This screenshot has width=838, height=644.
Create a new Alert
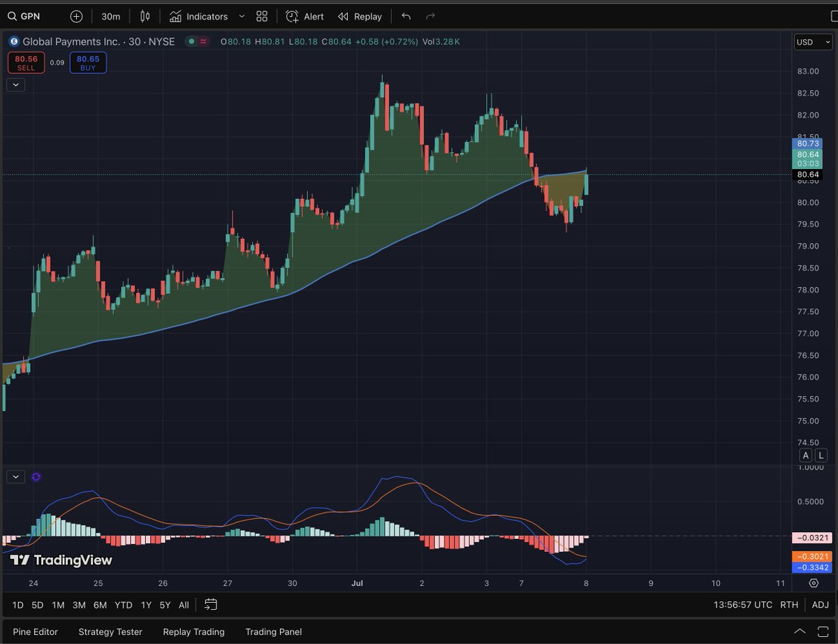point(305,16)
